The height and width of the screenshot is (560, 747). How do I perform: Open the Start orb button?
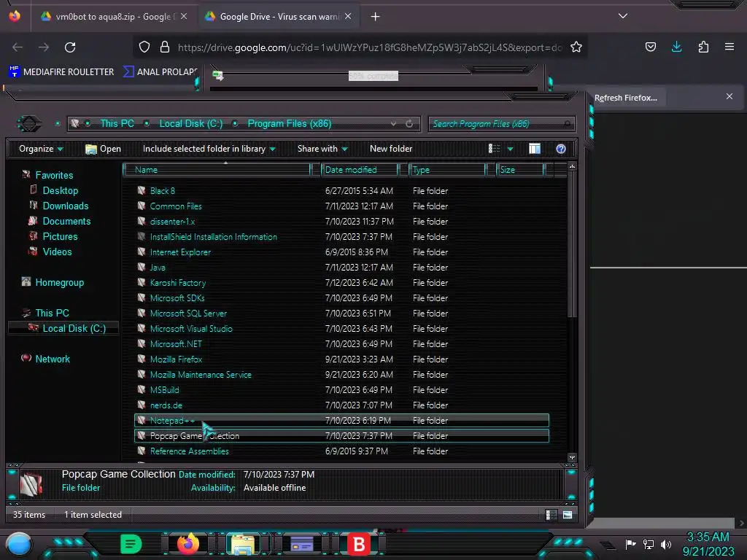tap(19, 545)
